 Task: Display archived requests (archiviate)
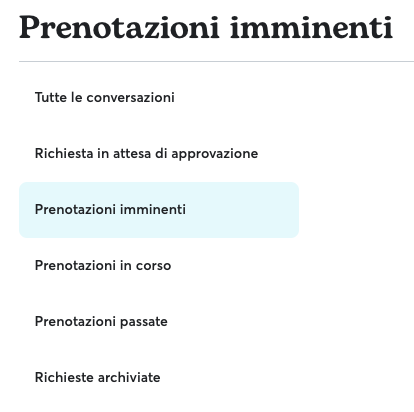(159, 378)
